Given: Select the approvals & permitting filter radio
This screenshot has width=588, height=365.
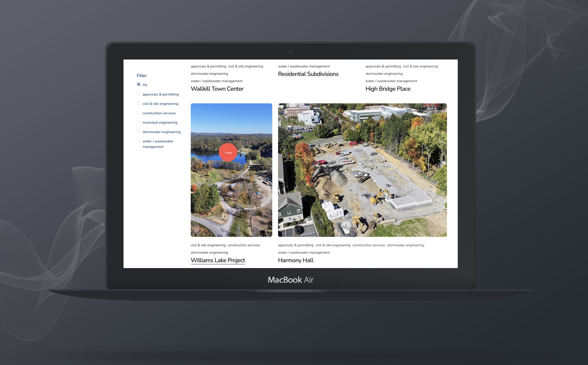Looking at the screenshot, I should point(139,94).
